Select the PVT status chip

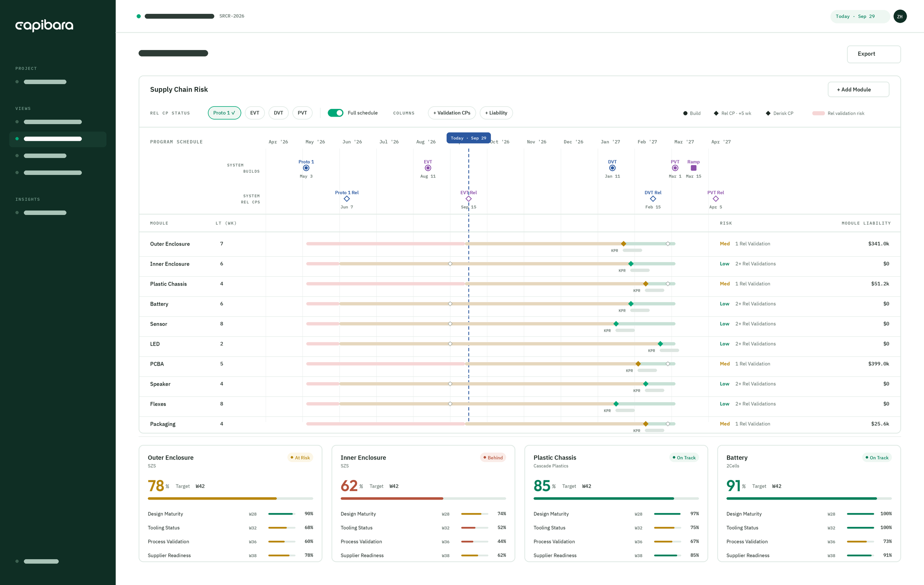(x=302, y=113)
